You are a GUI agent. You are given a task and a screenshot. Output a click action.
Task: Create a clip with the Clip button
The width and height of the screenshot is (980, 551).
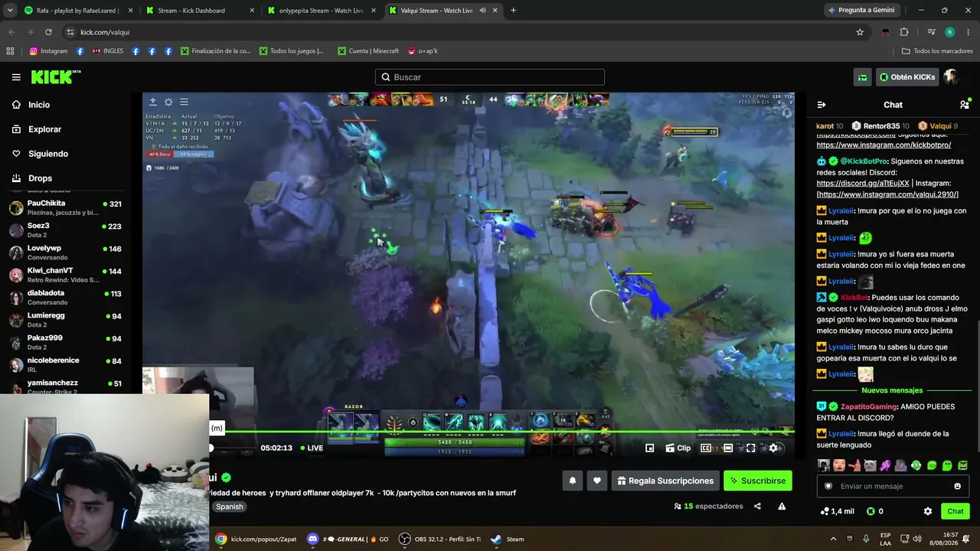click(x=678, y=448)
